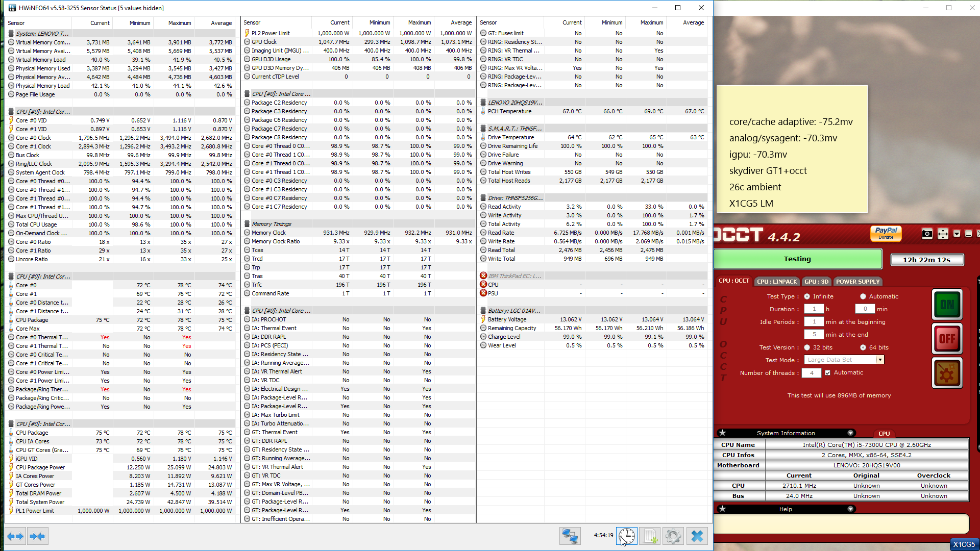Click the green ON button in OCCT
This screenshot has width=980, height=551.
coord(947,305)
